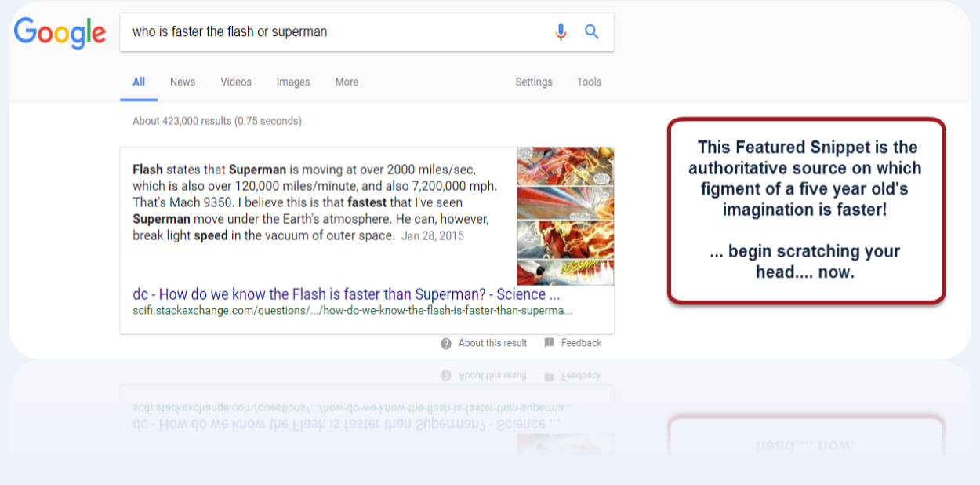Screen dimensions: 980x485
Task: Click the Google logo
Action: pyautogui.click(x=60, y=32)
